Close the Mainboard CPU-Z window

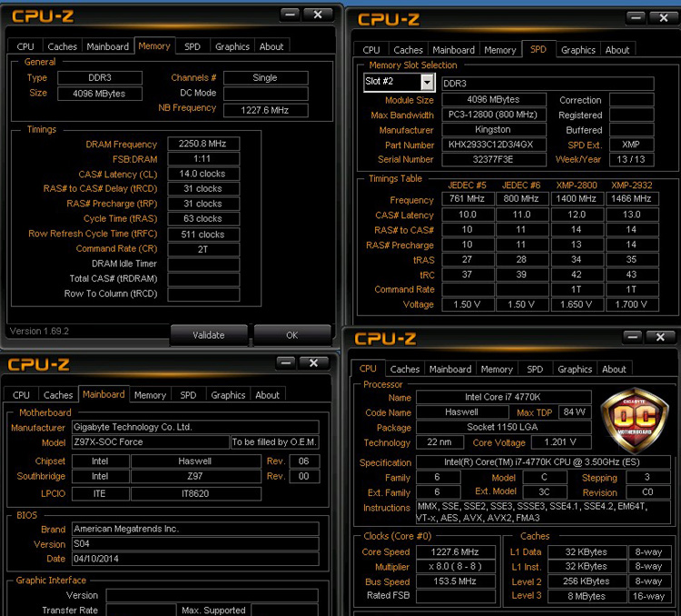point(313,363)
